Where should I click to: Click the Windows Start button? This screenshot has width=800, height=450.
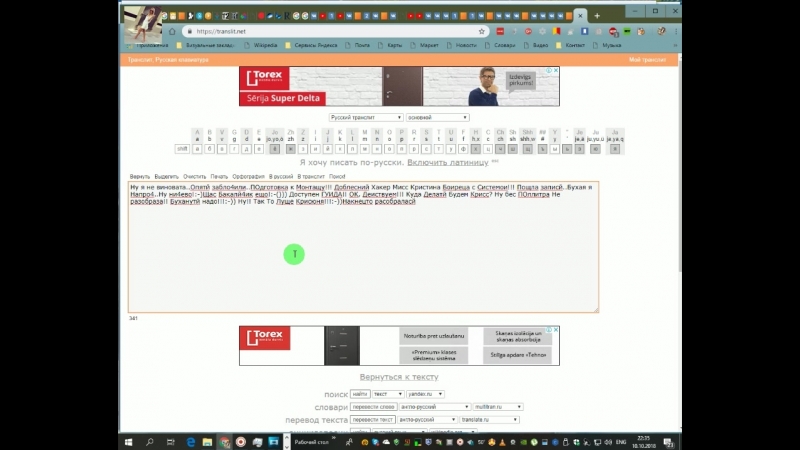pyautogui.click(x=129, y=441)
